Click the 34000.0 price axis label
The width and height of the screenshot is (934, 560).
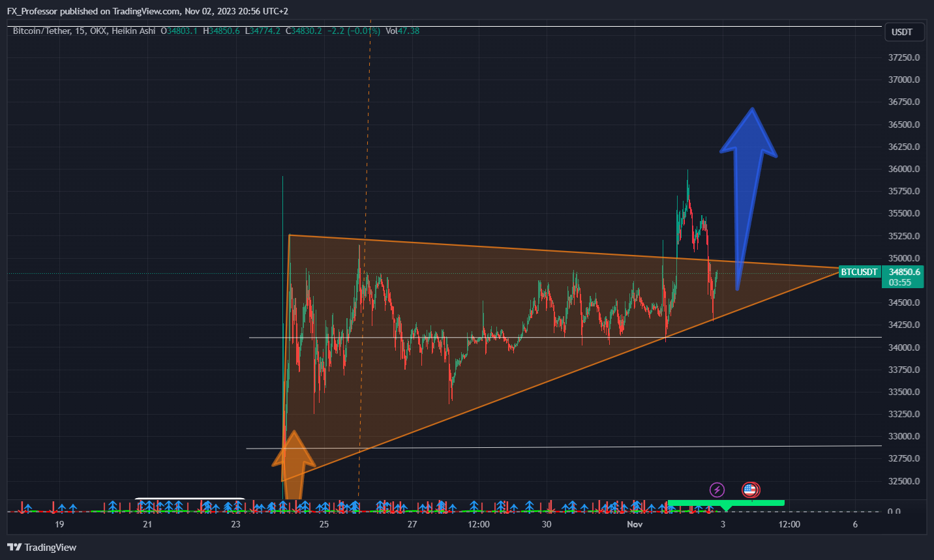coord(904,347)
